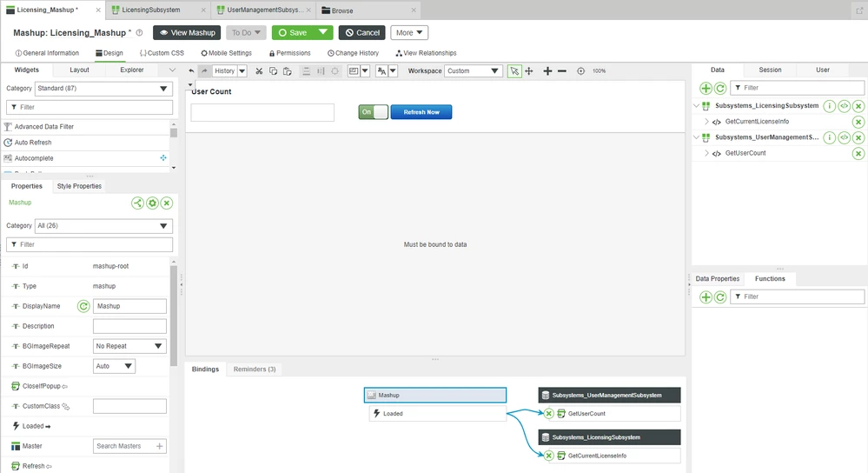Click the redo arrow in the design toolbar
Screen dimensions: 868x473
[204, 71]
